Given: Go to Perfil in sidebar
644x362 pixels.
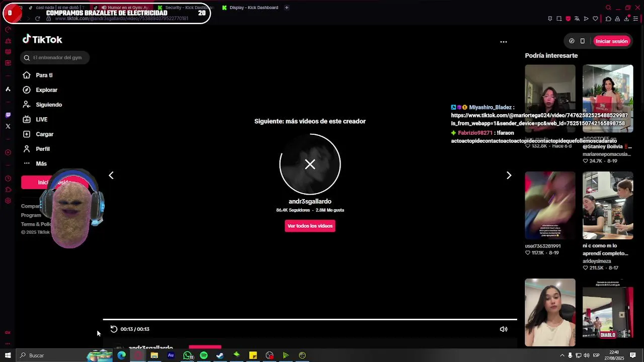Looking at the screenshot, I should coord(36,149).
